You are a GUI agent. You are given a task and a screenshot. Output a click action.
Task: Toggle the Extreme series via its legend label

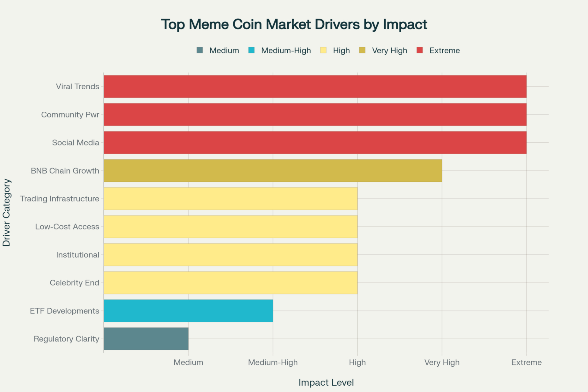(444, 50)
